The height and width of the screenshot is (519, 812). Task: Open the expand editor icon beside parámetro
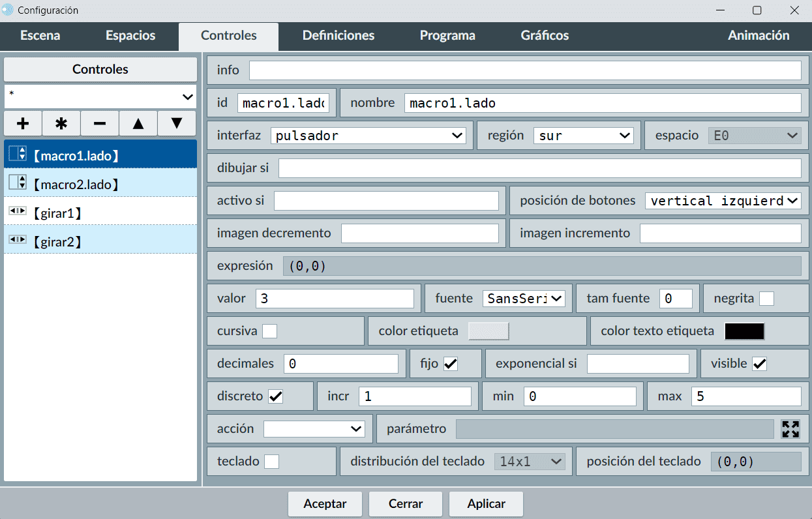pos(790,429)
